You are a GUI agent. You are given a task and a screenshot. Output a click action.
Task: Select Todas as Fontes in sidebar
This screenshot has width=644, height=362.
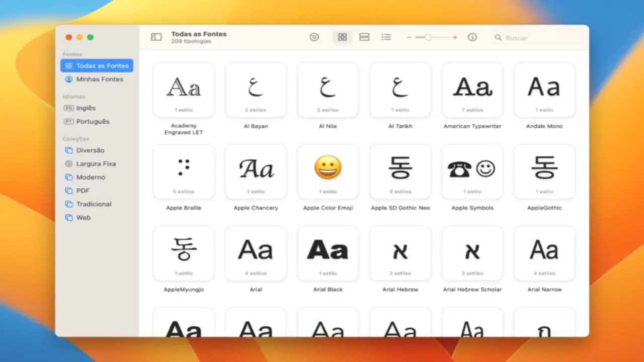(x=97, y=66)
